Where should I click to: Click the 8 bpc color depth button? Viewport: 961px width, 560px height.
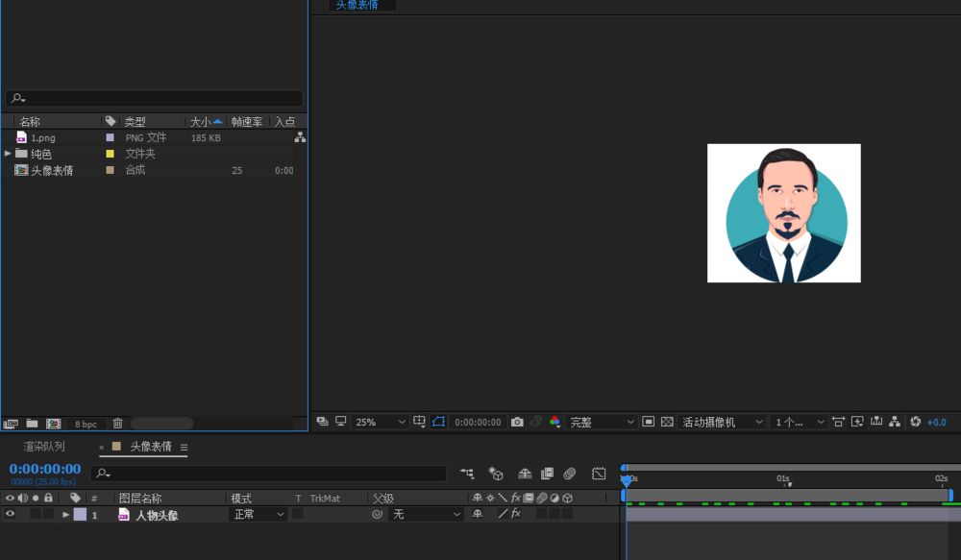click(86, 424)
